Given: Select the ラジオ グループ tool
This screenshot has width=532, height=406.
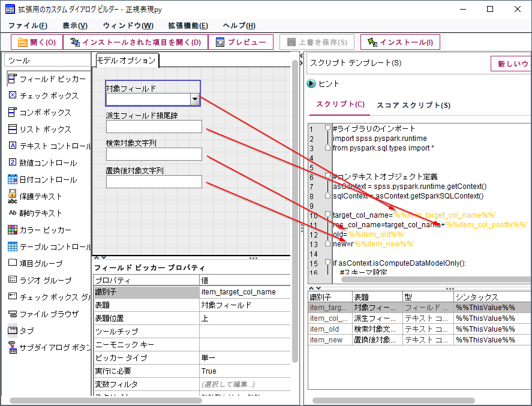Looking at the screenshot, I should [40, 280].
